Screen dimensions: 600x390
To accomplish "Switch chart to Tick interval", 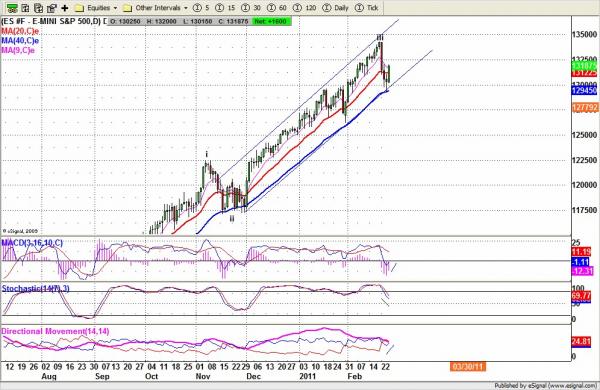I will coord(367,8).
